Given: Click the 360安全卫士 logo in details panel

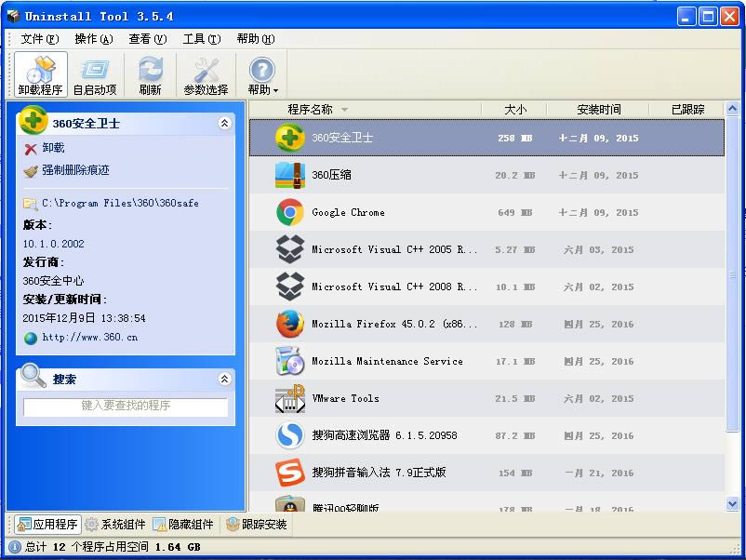Looking at the screenshot, I should [33, 119].
